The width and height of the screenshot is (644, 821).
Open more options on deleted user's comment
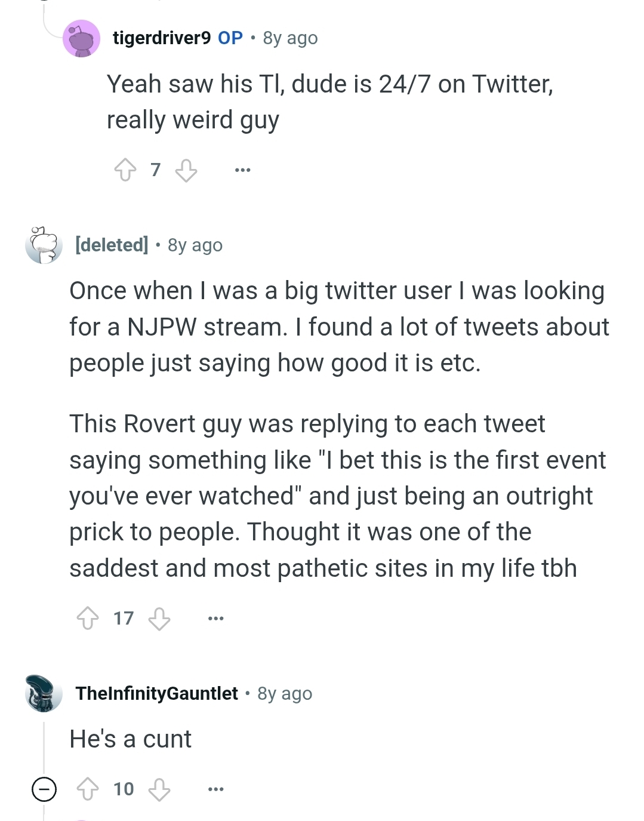(215, 619)
